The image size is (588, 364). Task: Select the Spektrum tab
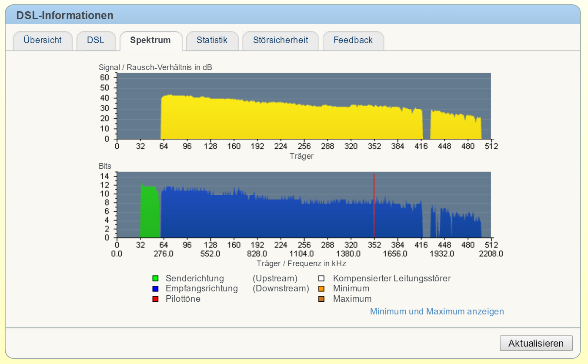coord(150,40)
